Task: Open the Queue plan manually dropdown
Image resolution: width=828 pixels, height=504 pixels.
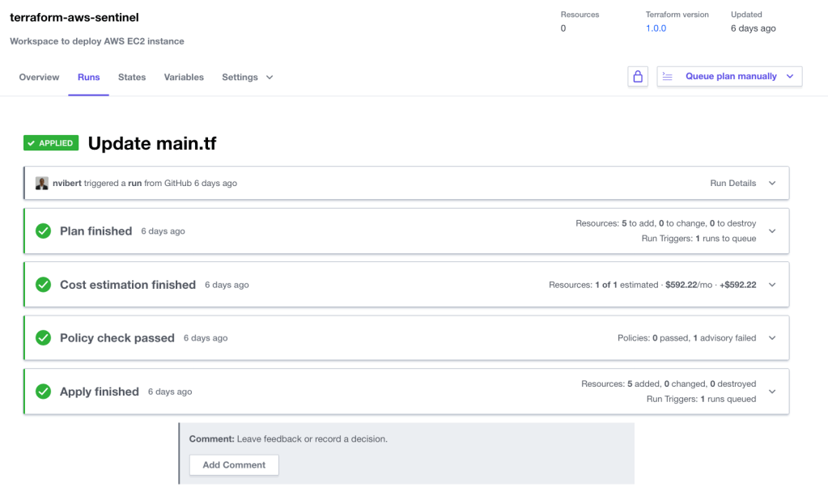Action: click(790, 77)
